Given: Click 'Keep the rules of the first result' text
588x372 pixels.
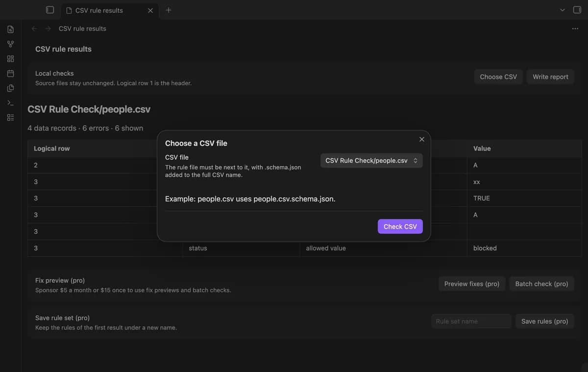Looking at the screenshot, I should pos(106,327).
